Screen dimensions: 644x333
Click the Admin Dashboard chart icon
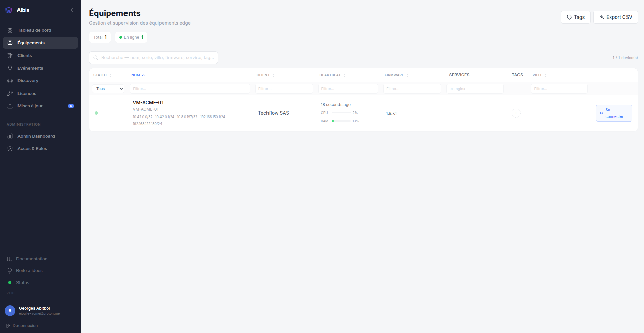(x=10, y=136)
